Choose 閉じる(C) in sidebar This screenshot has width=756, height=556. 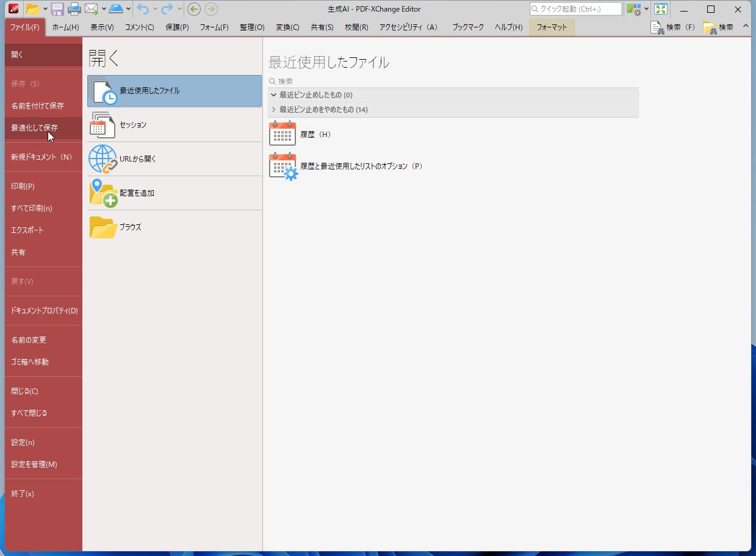[x=43, y=391]
